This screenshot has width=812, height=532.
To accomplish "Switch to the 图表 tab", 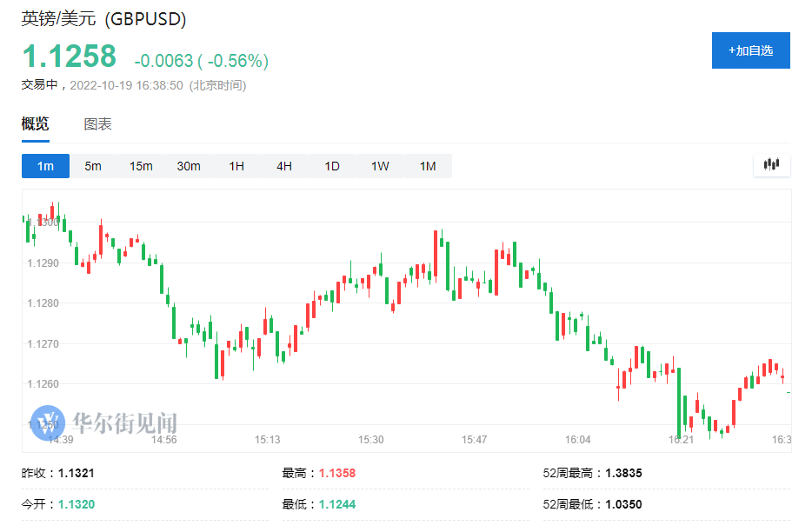I will click(98, 124).
